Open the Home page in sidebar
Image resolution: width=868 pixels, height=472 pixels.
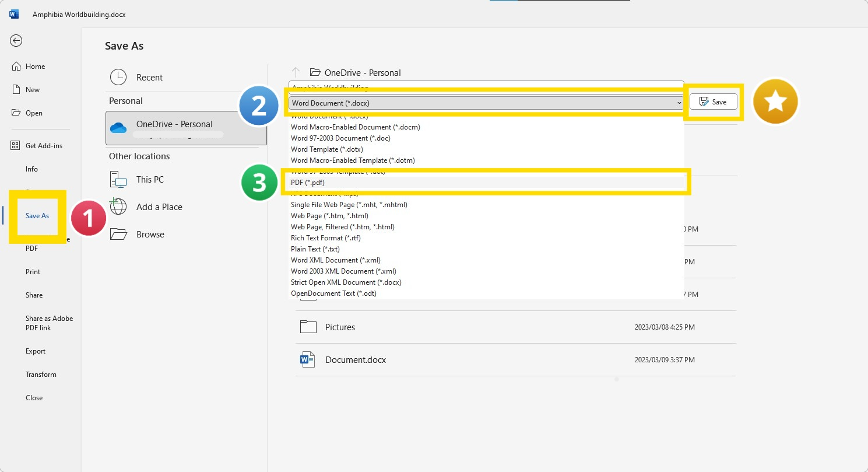point(35,67)
